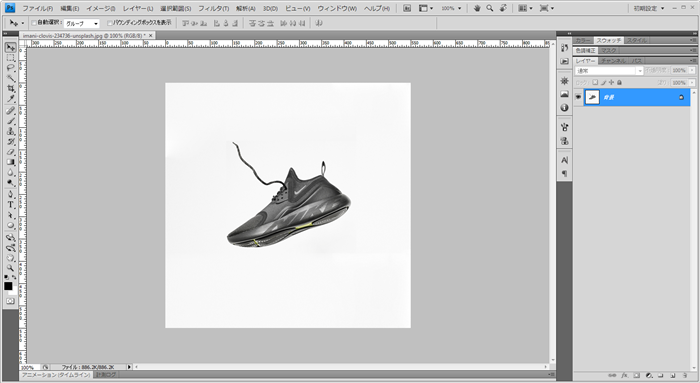The width and height of the screenshot is (700, 383).
Task: Select the Dodge tool
Action: (x=11, y=183)
